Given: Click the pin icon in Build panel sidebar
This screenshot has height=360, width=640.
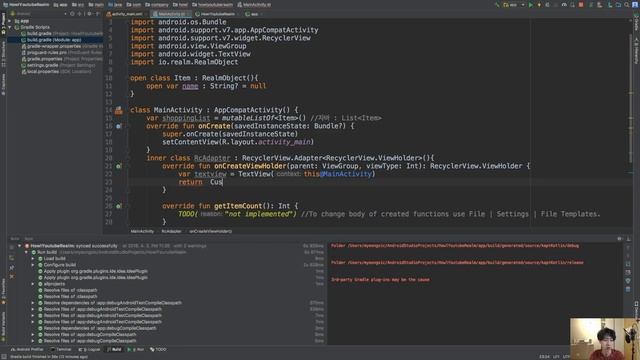Looking at the screenshot, I should 11,267.
